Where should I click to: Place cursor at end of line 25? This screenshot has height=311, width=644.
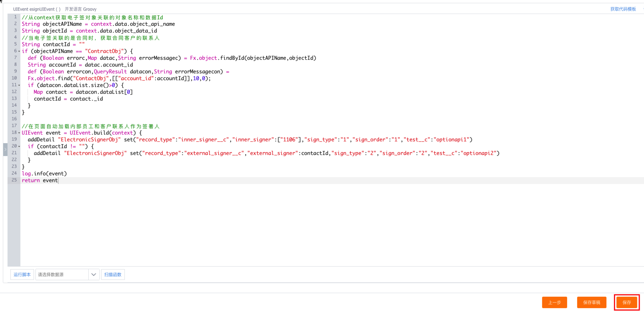(58, 180)
